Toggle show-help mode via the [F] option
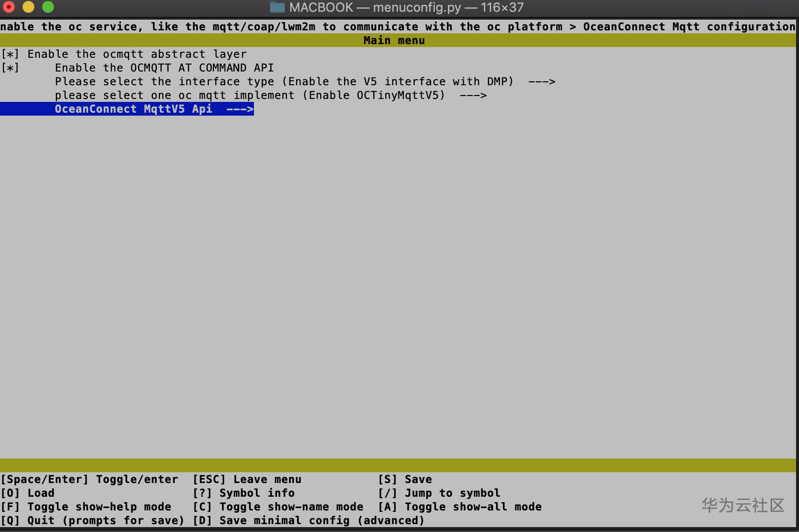 click(x=85, y=507)
